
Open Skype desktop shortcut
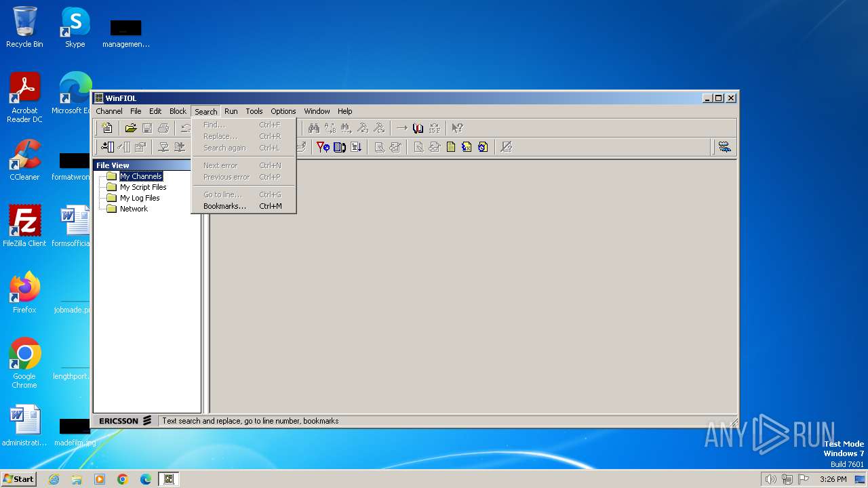(x=75, y=27)
